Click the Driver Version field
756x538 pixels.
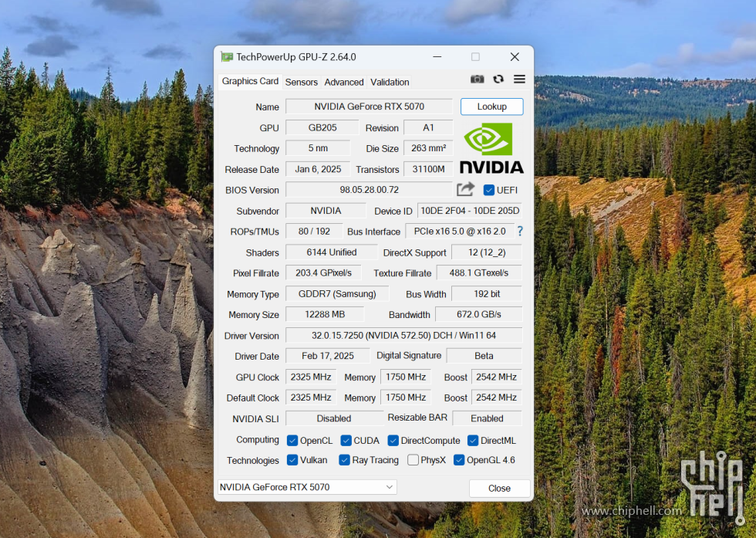(404, 335)
